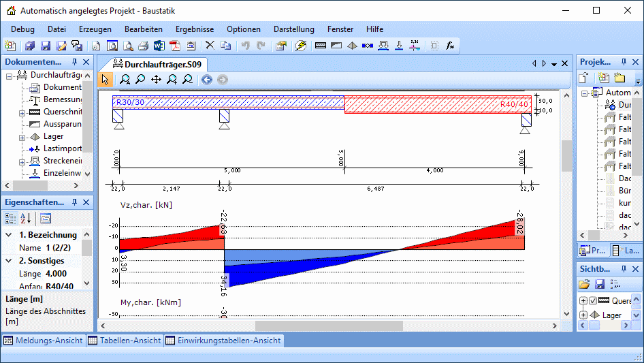This screenshot has width=644, height=363.
Task: Open the Darstellung menu
Action: point(294,29)
